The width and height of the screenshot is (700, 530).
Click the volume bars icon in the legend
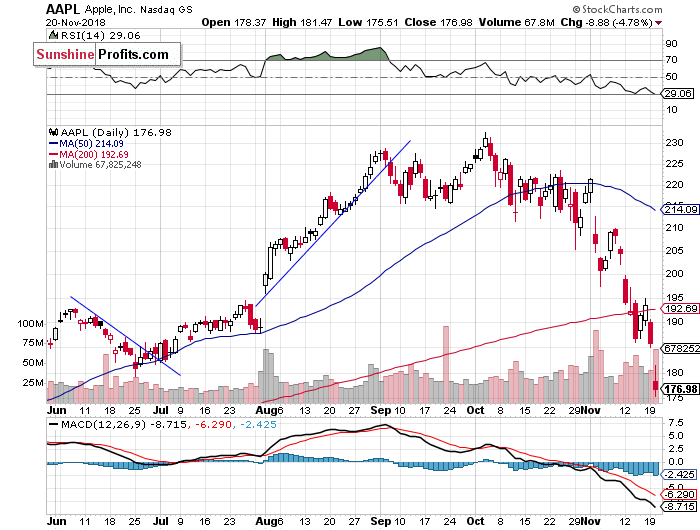pyautogui.click(x=53, y=164)
